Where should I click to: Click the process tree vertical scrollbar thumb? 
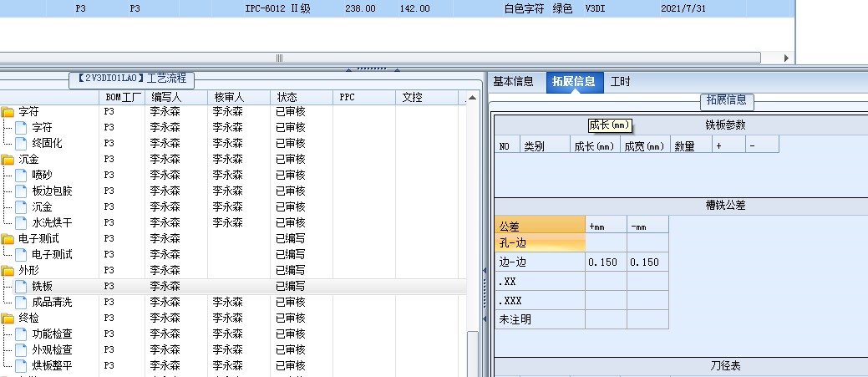click(x=472, y=354)
